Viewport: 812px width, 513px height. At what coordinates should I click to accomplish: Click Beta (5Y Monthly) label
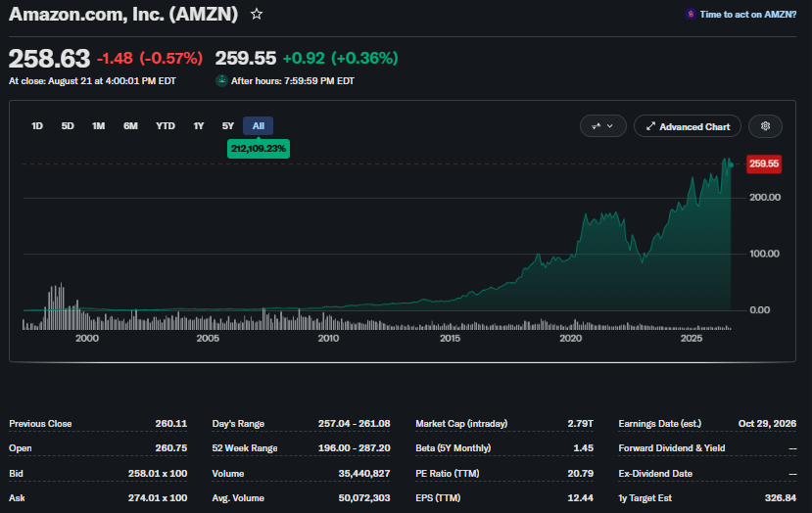454,448
